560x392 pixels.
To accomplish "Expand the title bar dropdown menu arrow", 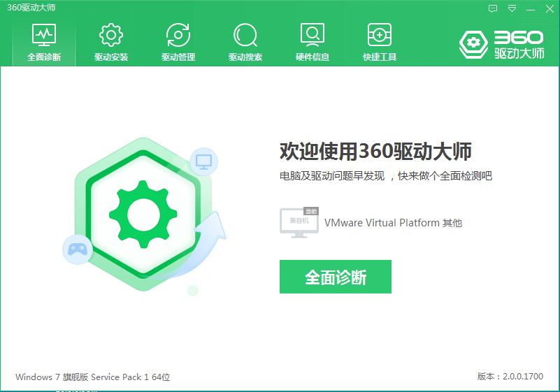I will tap(512, 8).
